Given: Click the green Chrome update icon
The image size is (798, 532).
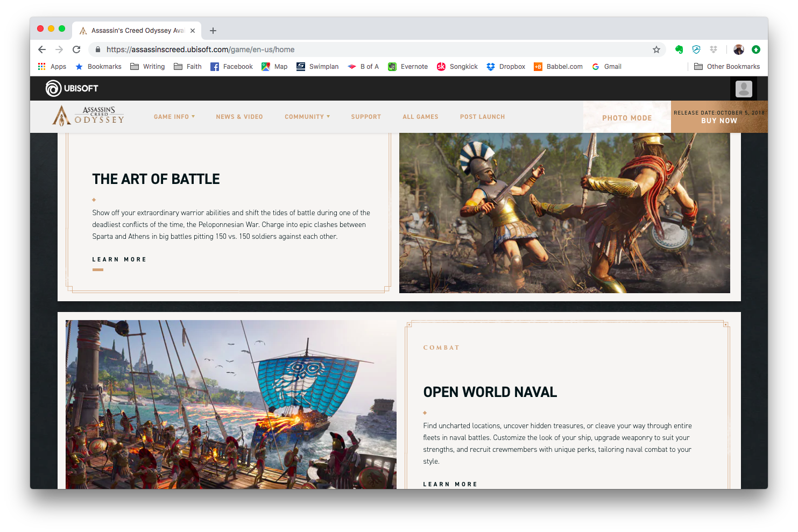Looking at the screenshot, I should point(756,49).
